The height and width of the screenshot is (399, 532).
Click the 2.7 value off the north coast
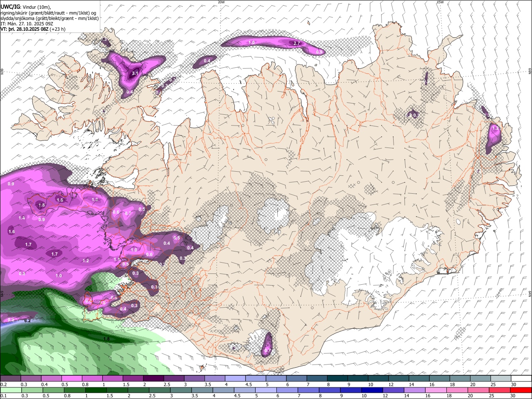[x=297, y=43]
